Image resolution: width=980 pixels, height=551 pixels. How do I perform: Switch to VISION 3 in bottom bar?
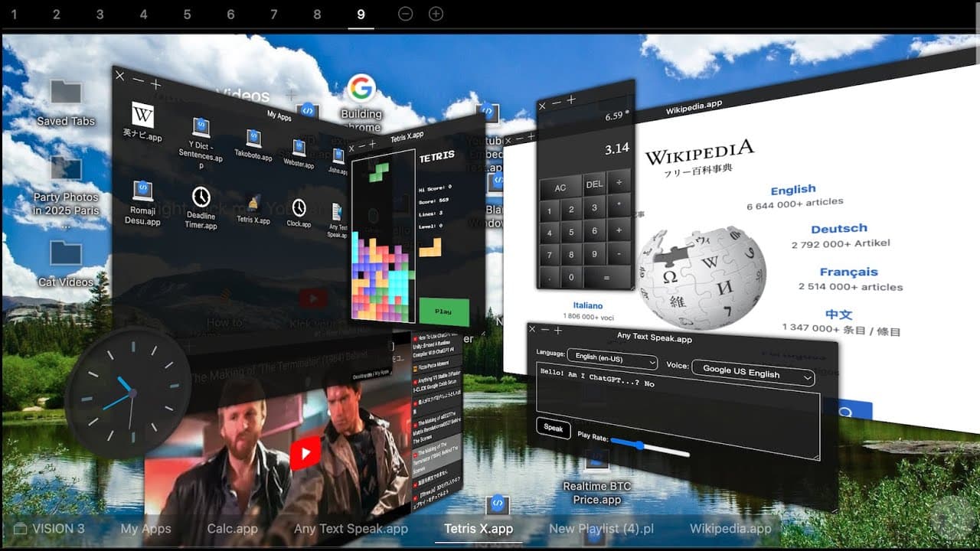pos(49,528)
